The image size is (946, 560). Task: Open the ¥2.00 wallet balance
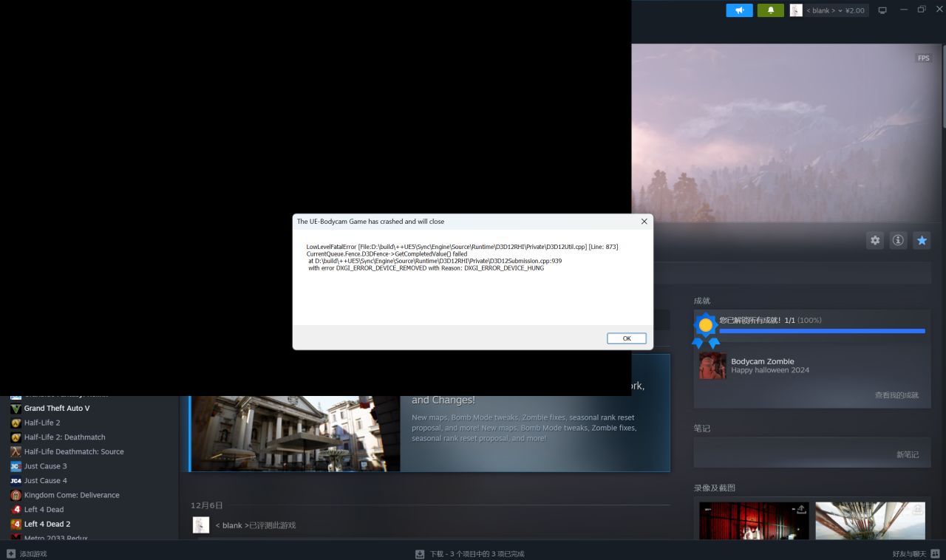(x=855, y=11)
